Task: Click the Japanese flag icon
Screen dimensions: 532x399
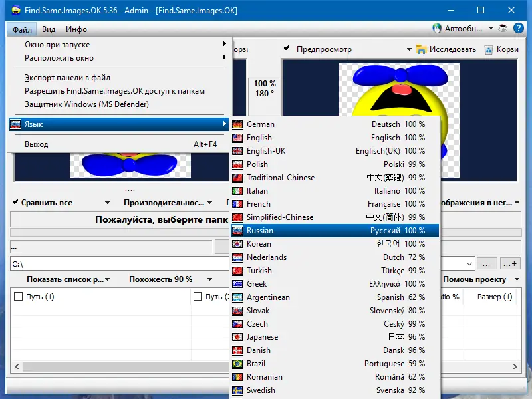Action: 237,337
